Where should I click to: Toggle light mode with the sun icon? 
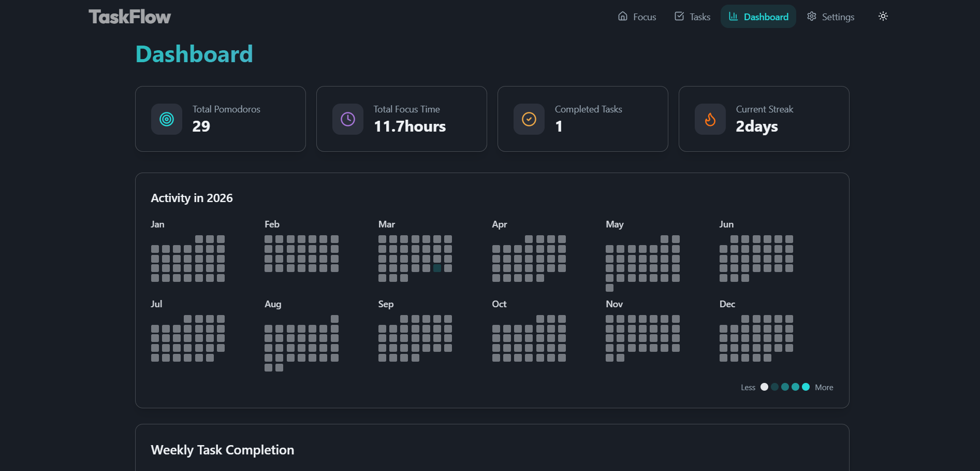(x=883, y=16)
